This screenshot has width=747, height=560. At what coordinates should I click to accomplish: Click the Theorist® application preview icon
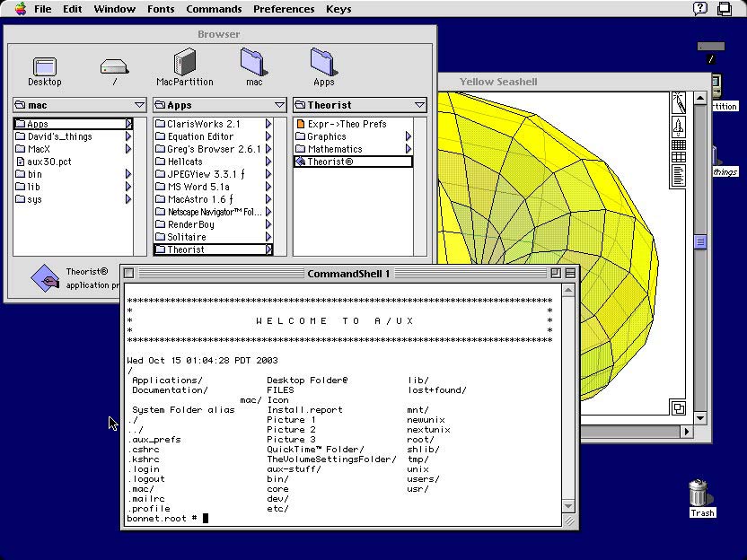[x=45, y=278]
